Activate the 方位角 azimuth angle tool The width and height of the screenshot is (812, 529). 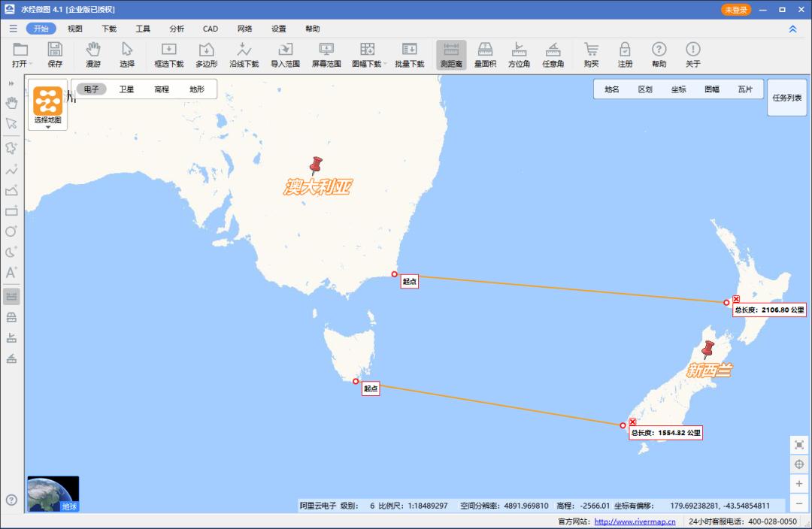click(x=519, y=54)
